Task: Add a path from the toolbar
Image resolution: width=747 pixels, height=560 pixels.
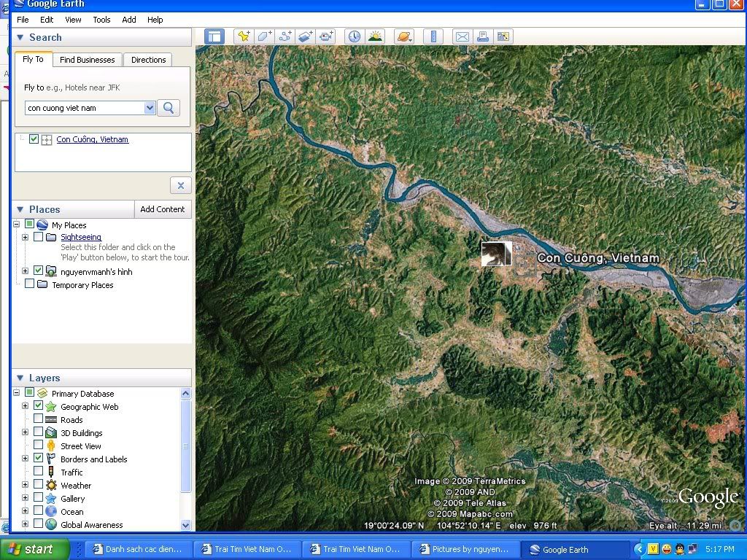Action: tap(285, 36)
